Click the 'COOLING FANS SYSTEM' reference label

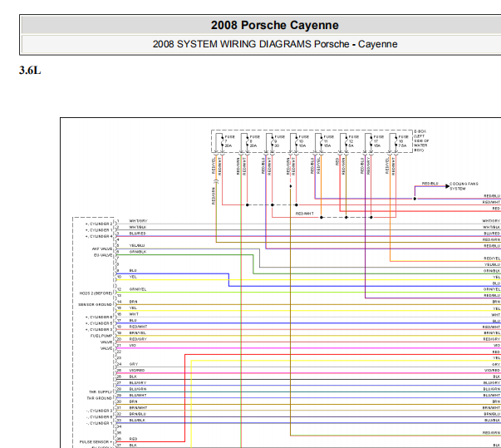tap(464, 186)
